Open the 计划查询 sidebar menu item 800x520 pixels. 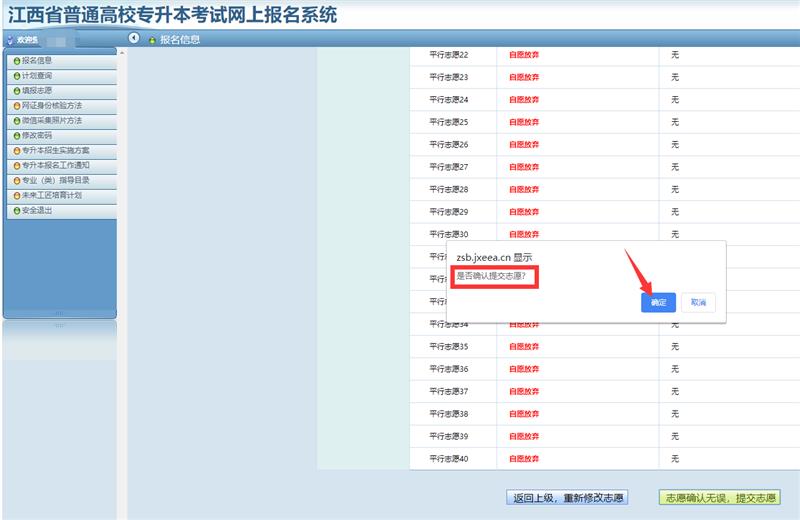coord(62,76)
